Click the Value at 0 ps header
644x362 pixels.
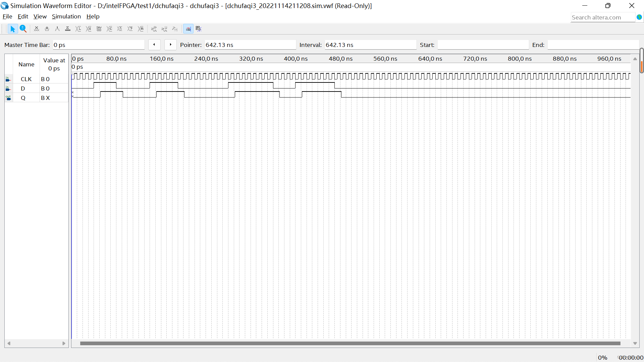pos(54,64)
